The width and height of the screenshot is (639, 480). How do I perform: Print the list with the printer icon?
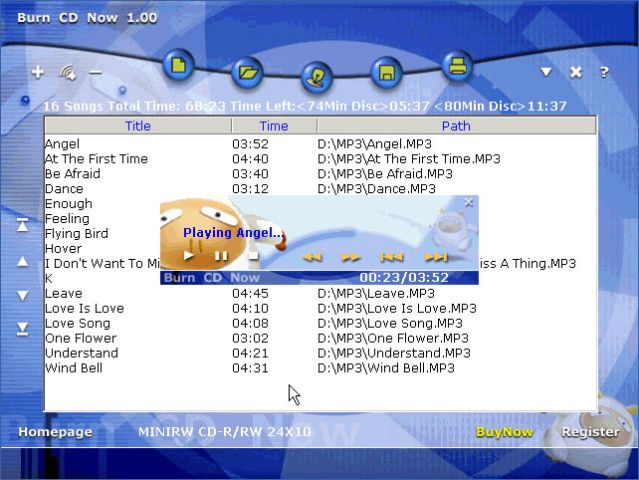tap(457, 65)
